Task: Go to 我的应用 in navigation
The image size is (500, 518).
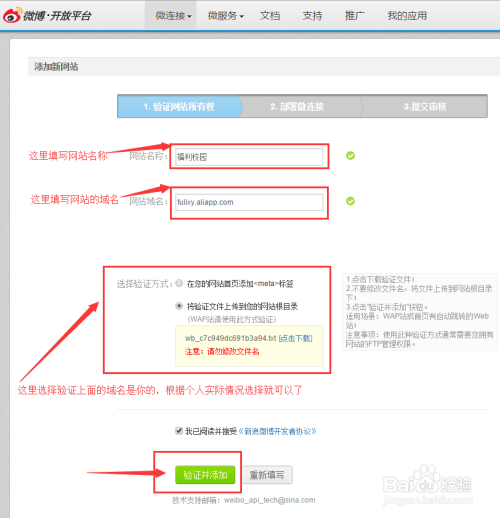Action: pyautogui.click(x=407, y=16)
